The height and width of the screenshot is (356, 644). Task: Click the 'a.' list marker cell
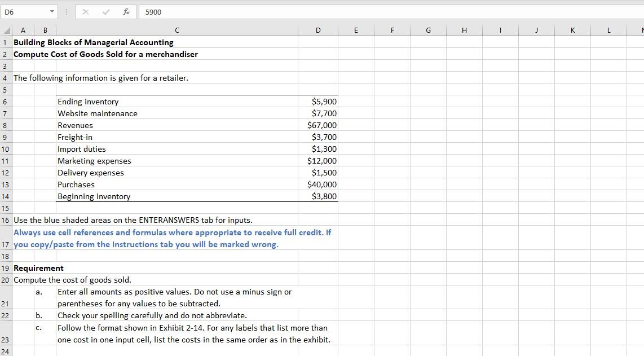pos(45,298)
